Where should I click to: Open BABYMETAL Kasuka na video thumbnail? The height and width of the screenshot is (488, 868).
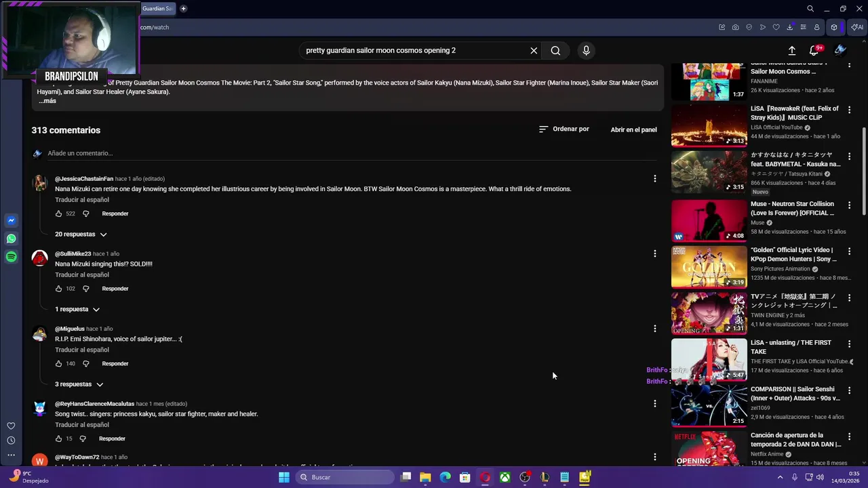[709, 172]
